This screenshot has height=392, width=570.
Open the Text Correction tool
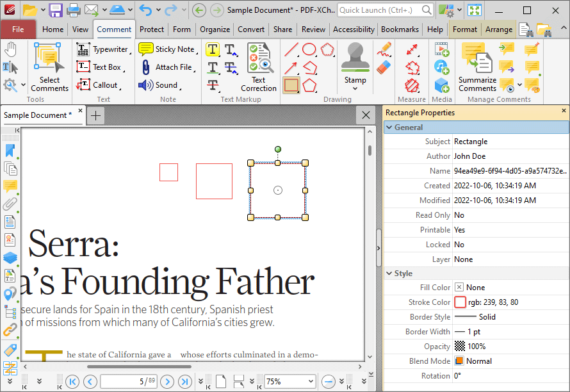pos(259,67)
